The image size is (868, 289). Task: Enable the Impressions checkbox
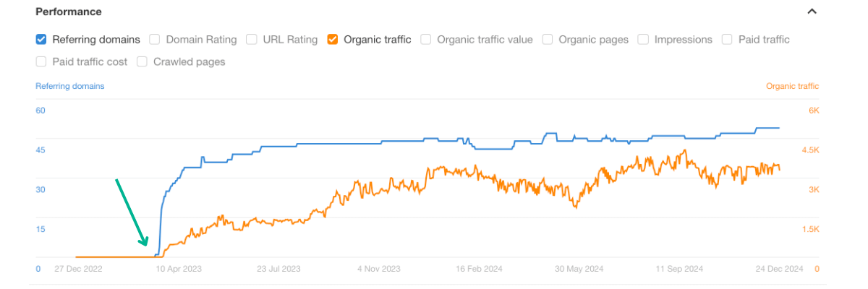click(x=643, y=40)
